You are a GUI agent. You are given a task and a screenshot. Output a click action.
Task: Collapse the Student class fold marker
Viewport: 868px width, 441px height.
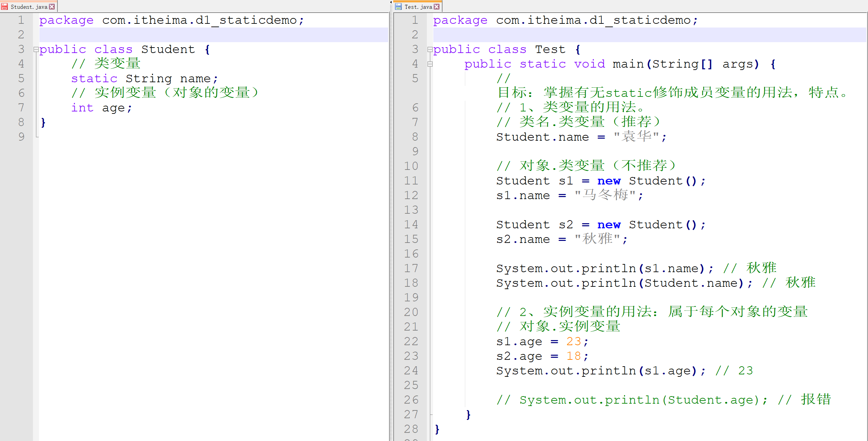tap(35, 49)
